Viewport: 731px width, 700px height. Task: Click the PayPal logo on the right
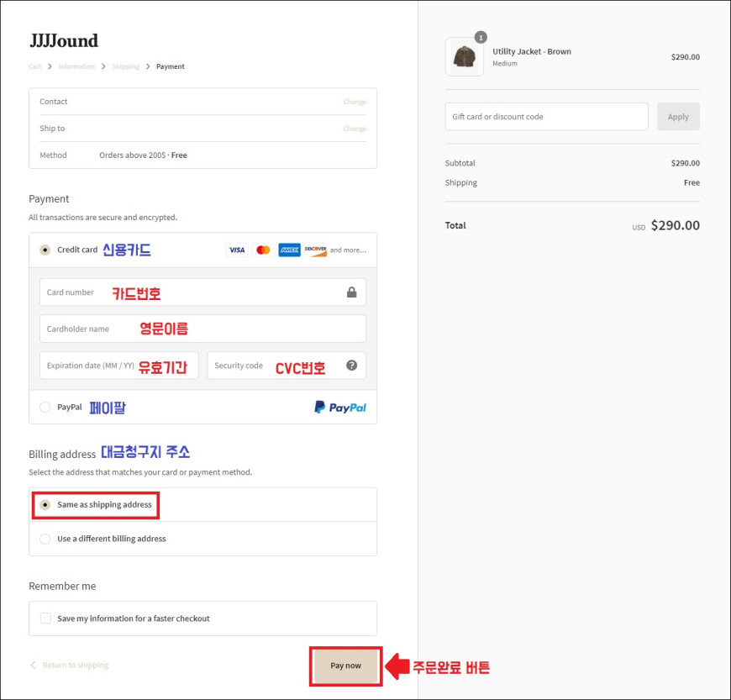(x=340, y=408)
